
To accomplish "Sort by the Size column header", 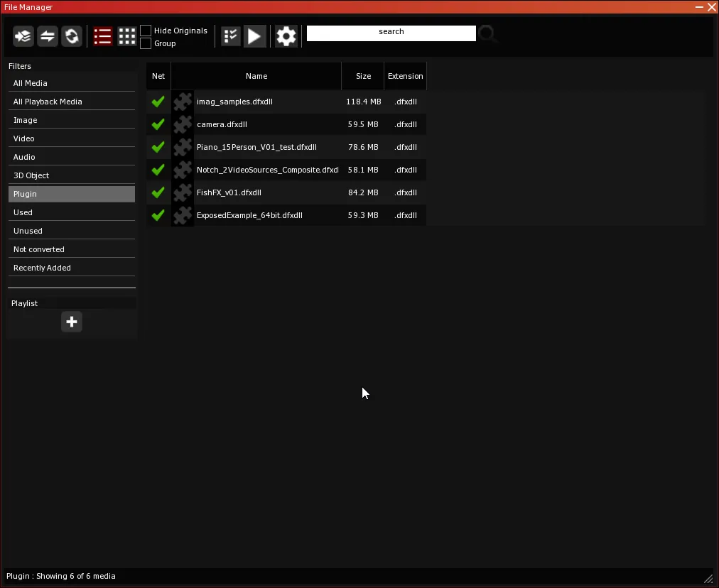I will [x=363, y=76].
